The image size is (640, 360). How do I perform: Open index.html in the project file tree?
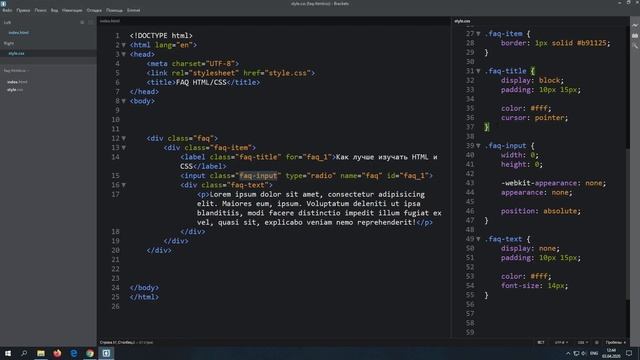[x=17, y=82]
